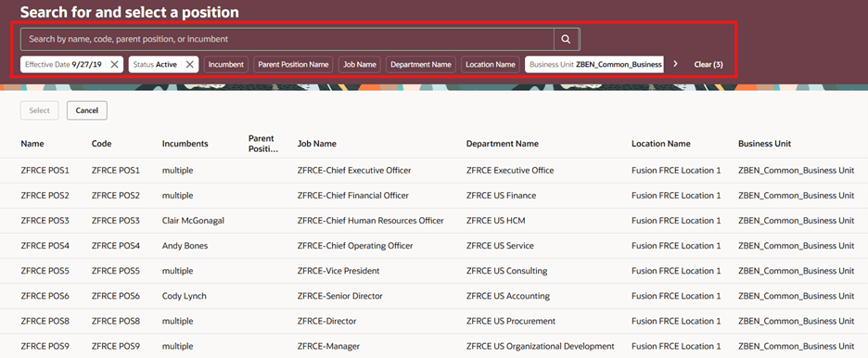
Task: Click ZFRCE US Finance department
Action: click(501, 196)
